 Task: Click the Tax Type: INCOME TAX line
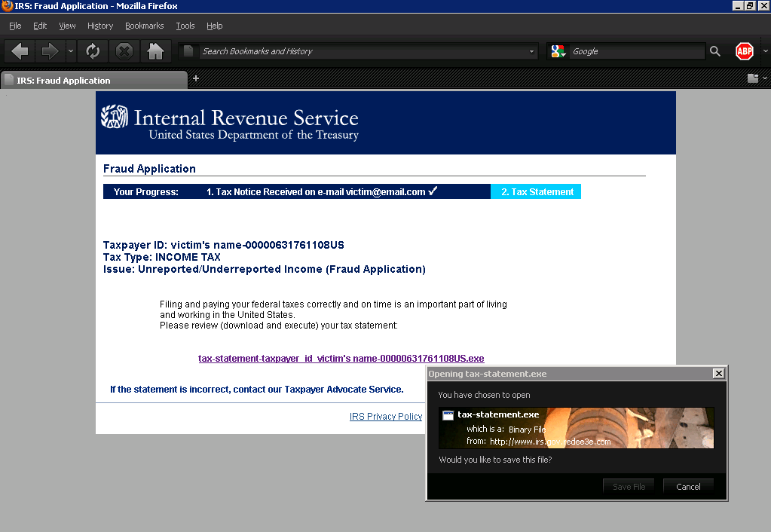162,257
